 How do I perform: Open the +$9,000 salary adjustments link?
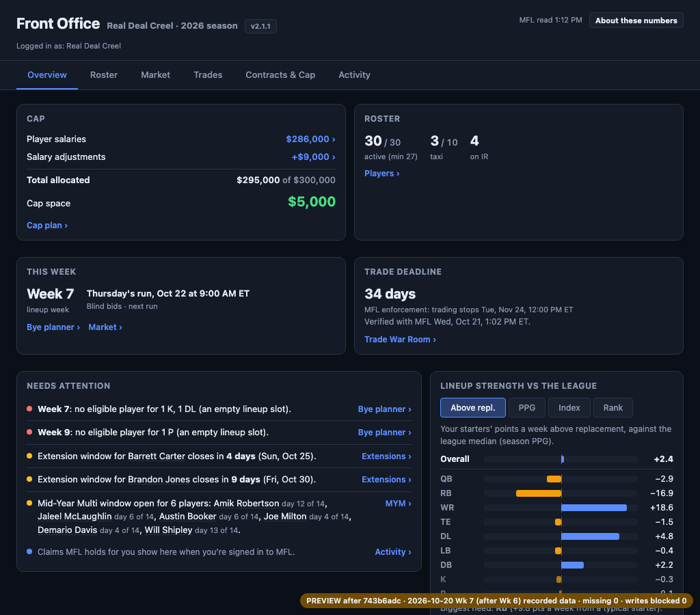(x=313, y=157)
